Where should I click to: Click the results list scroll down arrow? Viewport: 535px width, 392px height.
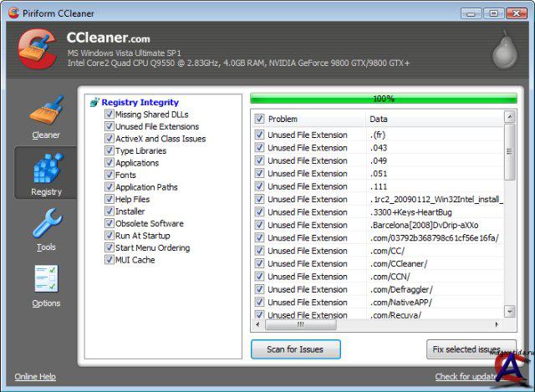510,311
